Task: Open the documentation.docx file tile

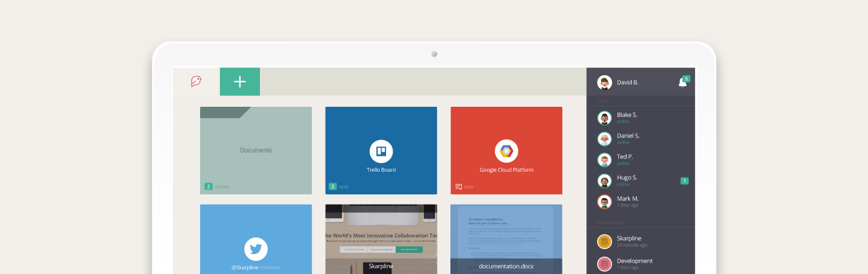Action: tap(506, 238)
